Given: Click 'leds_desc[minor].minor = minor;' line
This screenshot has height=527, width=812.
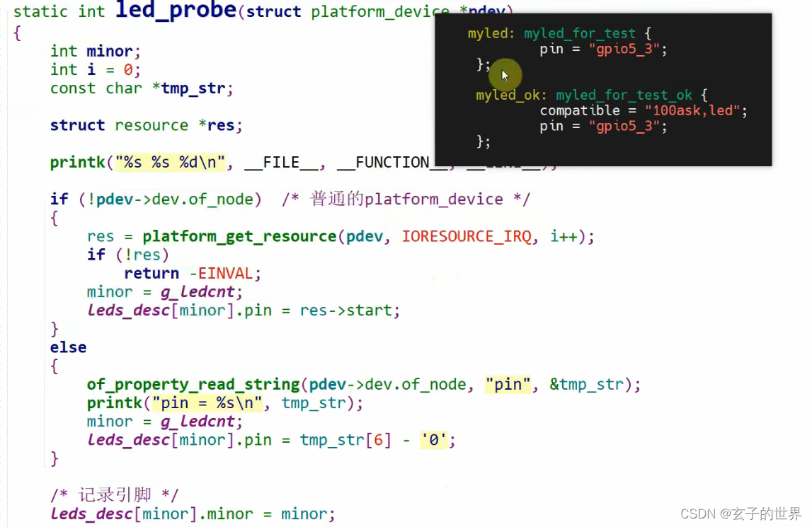Looking at the screenshot, I should [193, 514].
